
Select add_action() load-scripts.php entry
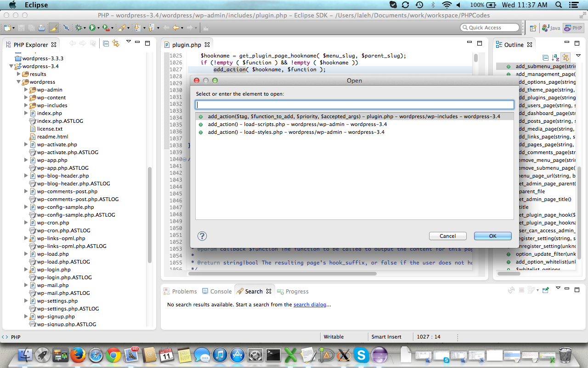[297, 124]
